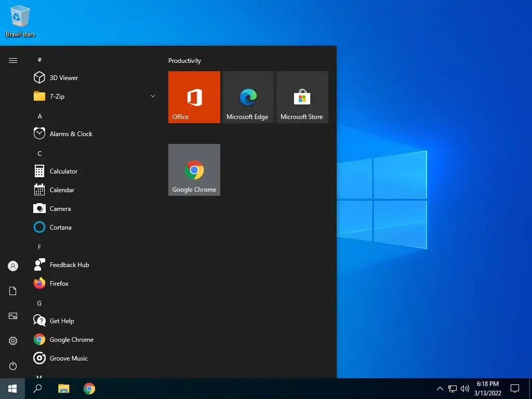Click the 'C' letter header
This screenshot has width=532, height=399.
click(x=39, y=154)
